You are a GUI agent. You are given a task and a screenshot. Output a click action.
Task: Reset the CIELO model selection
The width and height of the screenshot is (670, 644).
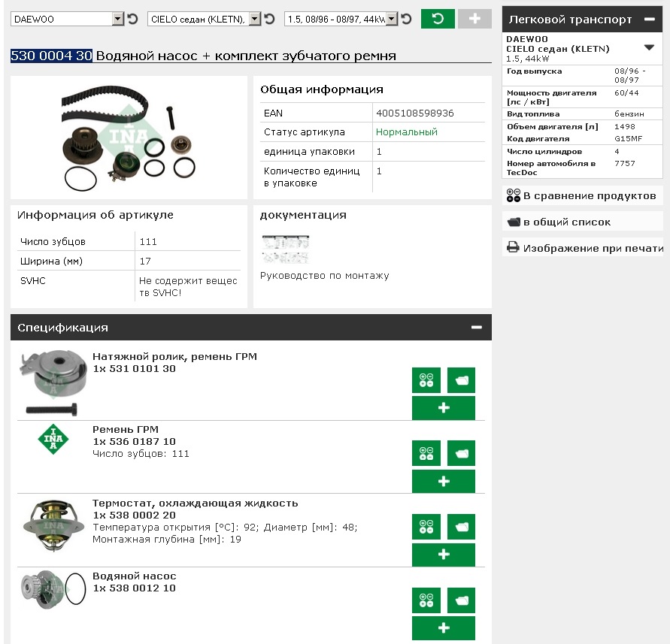point(270,19)
